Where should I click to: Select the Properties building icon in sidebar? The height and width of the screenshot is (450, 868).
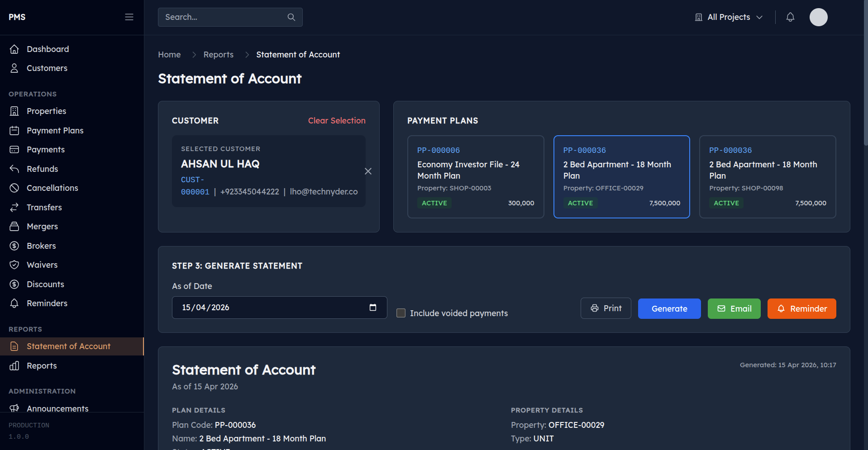tap(14, 111)
